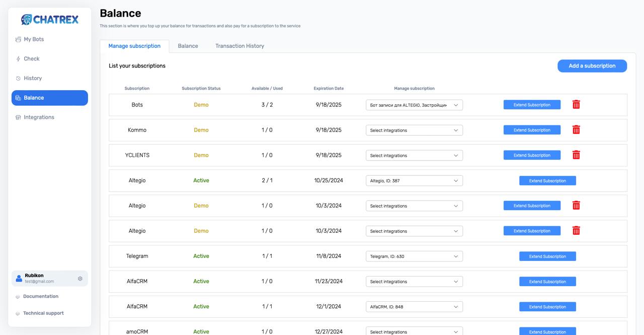Extend the Telegram subscription
This screenshot has height=335, width=644.
click(x=547, y=256)
